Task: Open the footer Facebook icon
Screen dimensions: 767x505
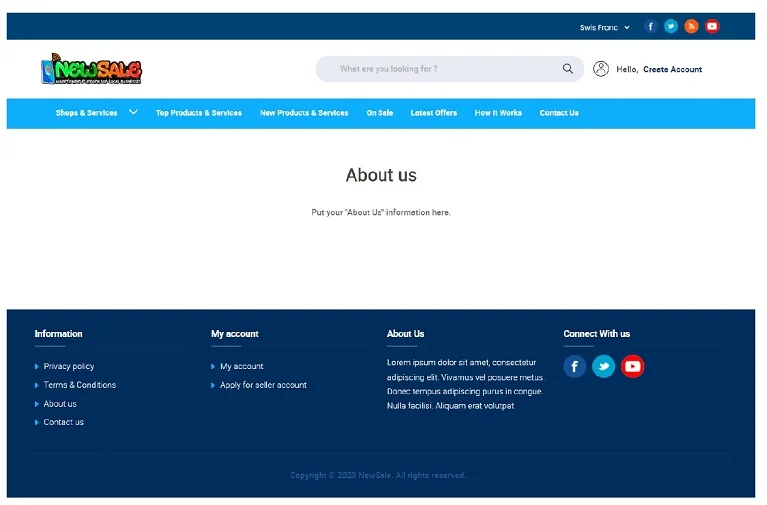Action: 574,366
